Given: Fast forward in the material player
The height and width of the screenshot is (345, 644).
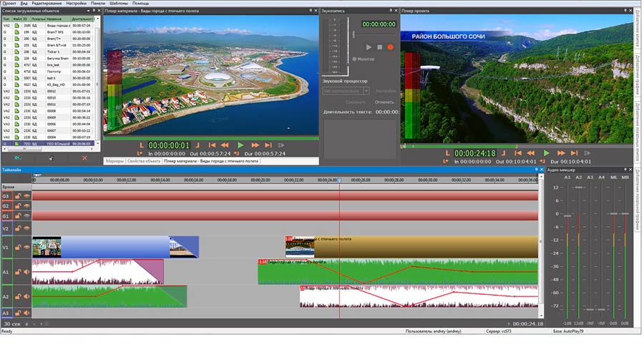Looking at the screenshot, I should click(255, 145).
